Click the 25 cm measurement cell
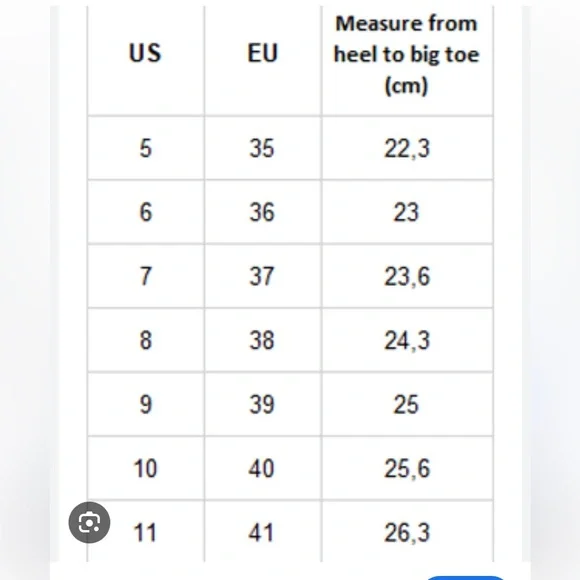Image resolution: width=580 pixels, height=580 pixels. pos(407,404)
